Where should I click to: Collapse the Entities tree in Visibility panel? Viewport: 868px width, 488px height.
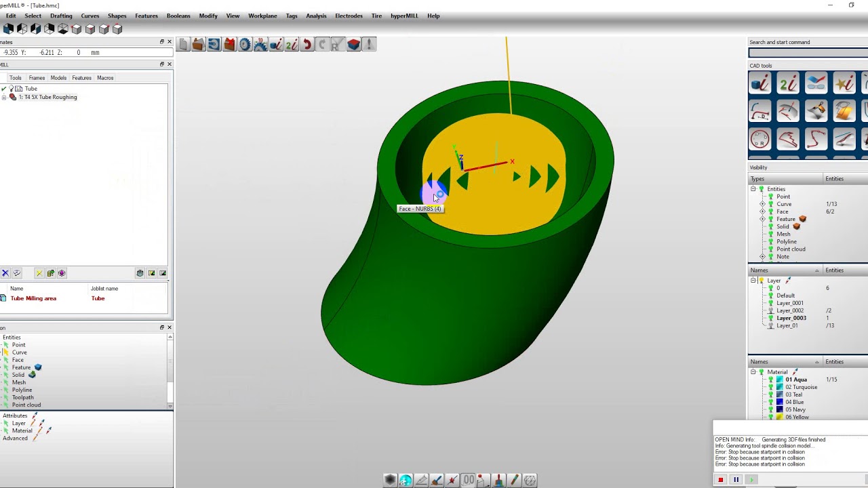753,189
